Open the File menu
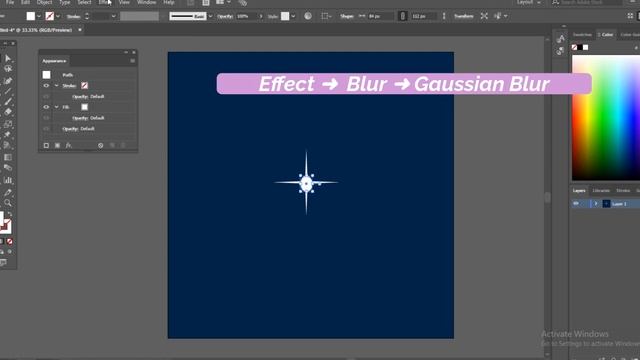This screenshot has width=640, height=360. [x=10, y=2]
